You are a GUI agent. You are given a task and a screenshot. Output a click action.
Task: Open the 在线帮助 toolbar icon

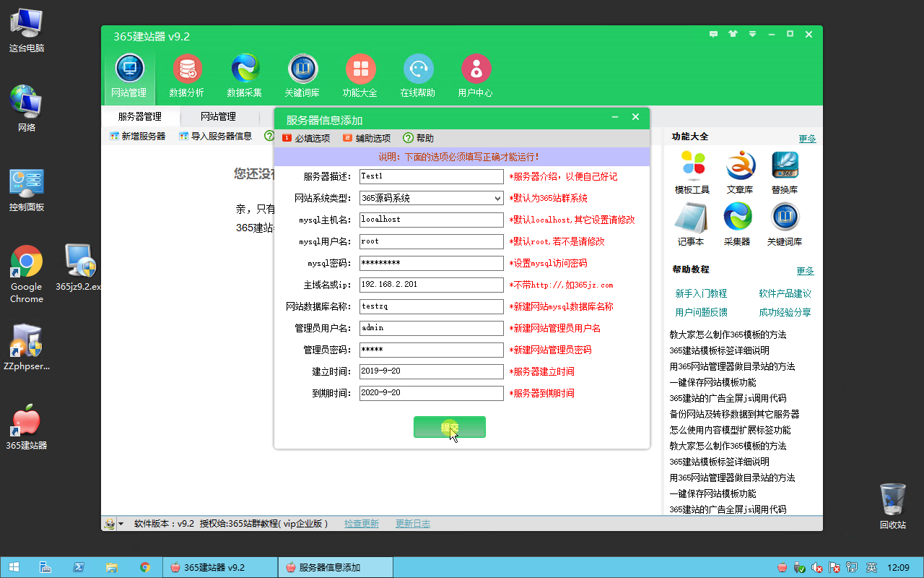pos(418,77)
